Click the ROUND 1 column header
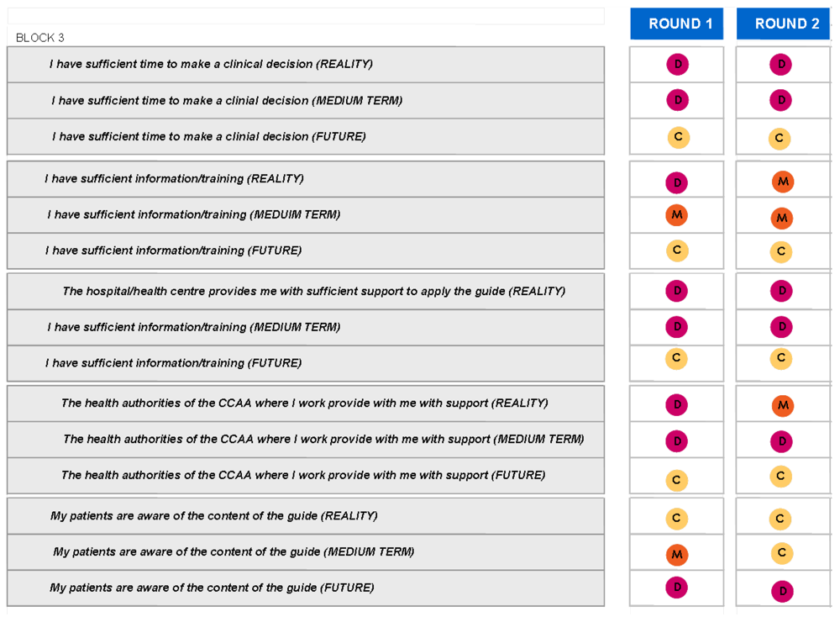Image resolution: width=840 pixels, height=617 pixels. click(x=676, y=24)
